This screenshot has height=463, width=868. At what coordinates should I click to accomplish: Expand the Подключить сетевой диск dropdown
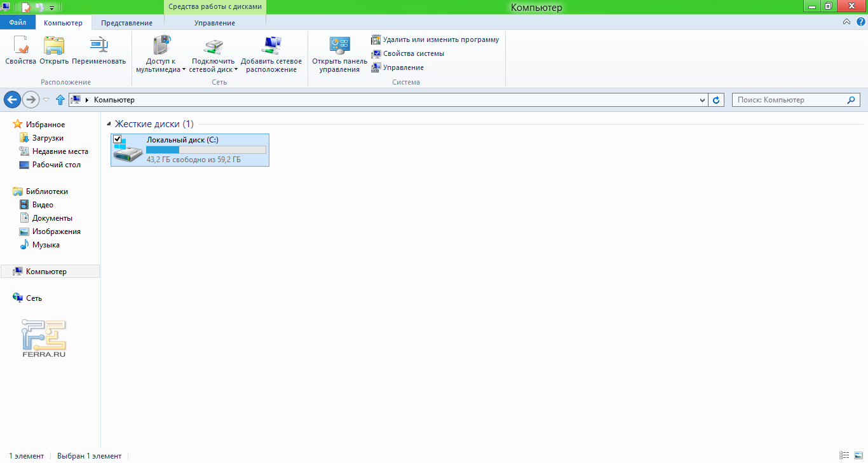pos(236,70)
